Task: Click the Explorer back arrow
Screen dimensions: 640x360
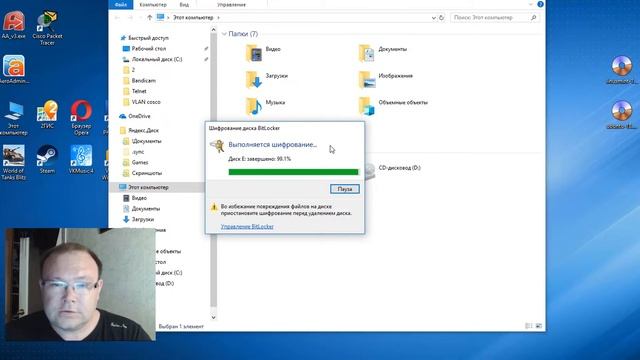Action: click(x=118, y=18)
